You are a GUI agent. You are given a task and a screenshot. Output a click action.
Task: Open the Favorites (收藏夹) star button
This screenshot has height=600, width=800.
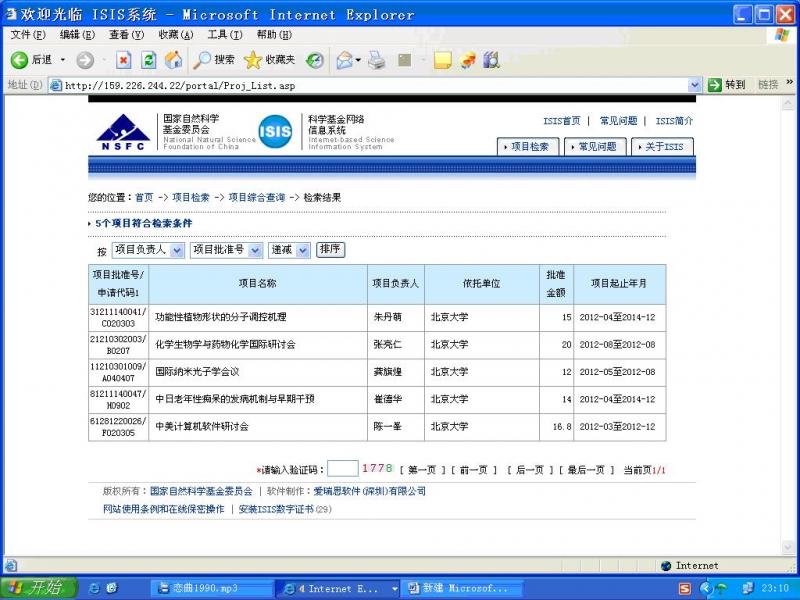coord(270,60)
